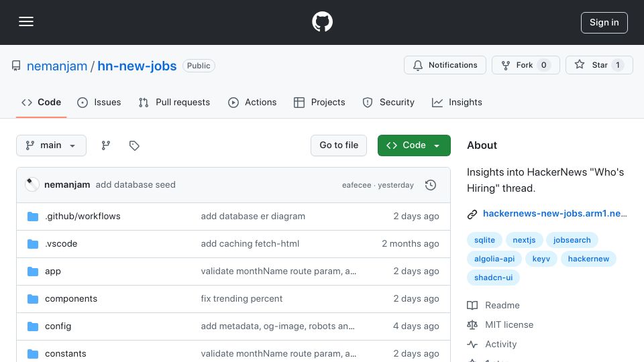644x362 pixels.
Task: Select the shadcn-ui topic tag
Action: click(x=493, y=278)
